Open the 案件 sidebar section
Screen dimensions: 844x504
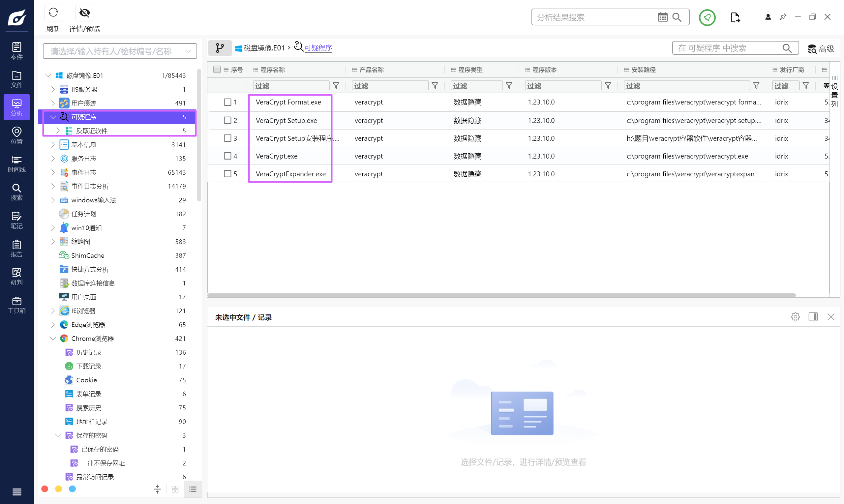click(16, 51)
